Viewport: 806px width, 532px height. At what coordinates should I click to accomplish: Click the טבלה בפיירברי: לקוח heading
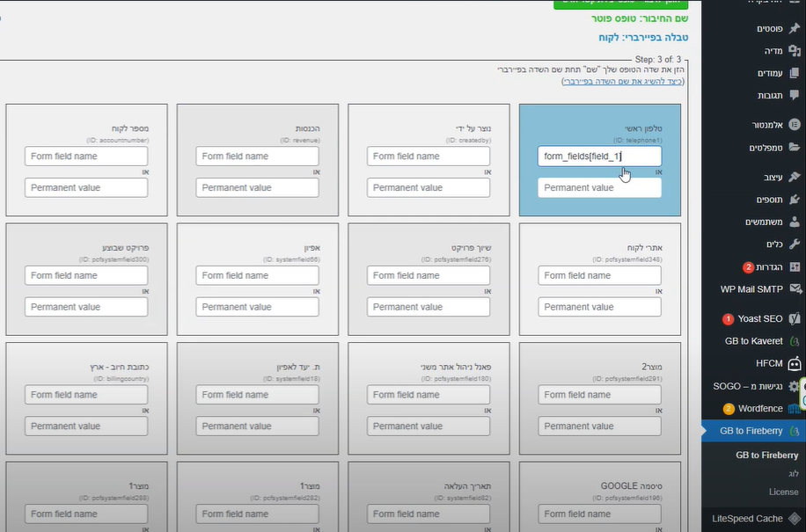[x=643, y=38]
